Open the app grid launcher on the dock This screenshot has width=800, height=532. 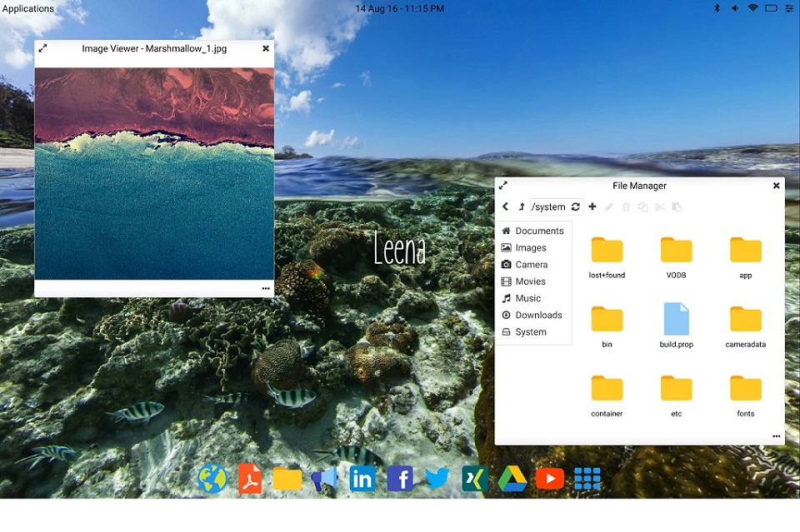[587, 479]
